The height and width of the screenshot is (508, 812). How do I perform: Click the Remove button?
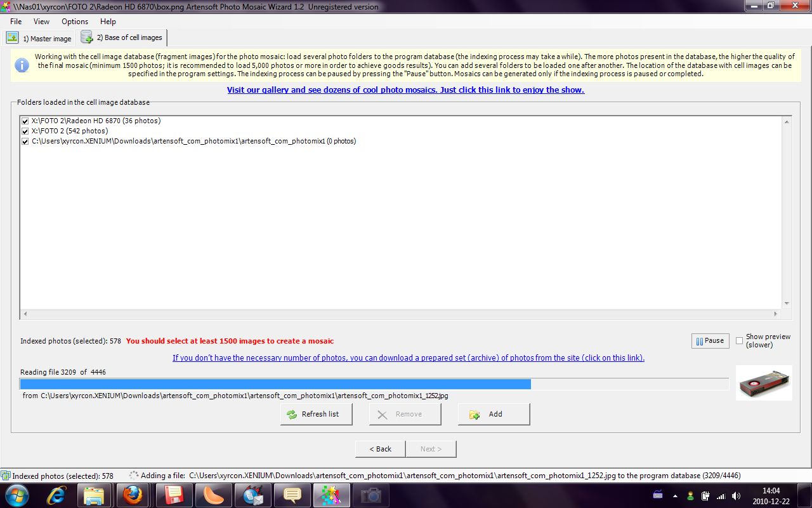coord(405,414)
